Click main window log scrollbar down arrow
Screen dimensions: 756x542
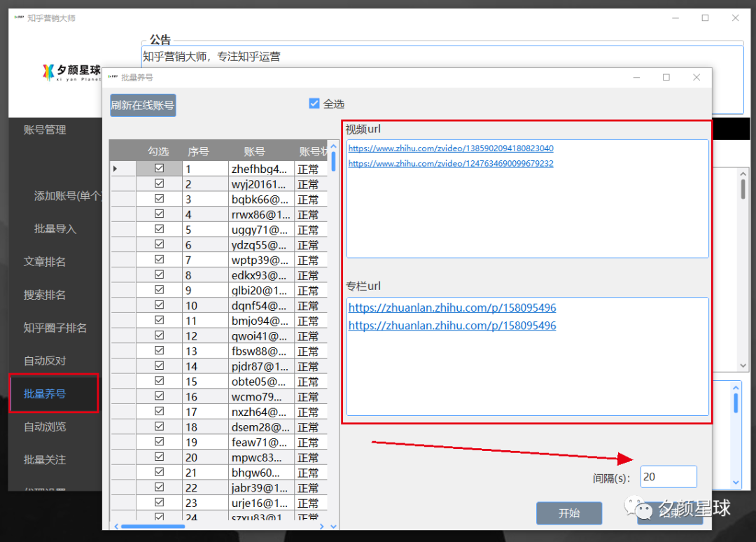coord(743,366)
